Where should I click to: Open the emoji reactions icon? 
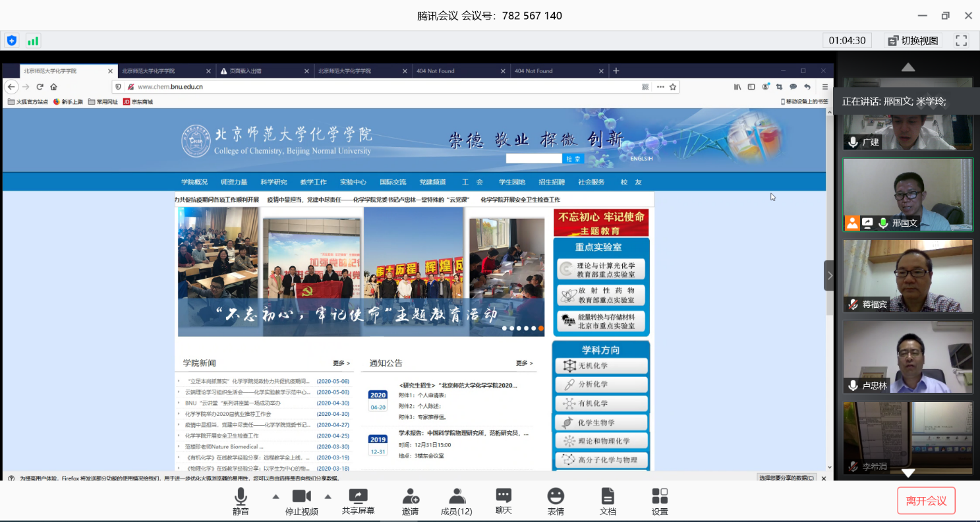[x=556, y=496]
